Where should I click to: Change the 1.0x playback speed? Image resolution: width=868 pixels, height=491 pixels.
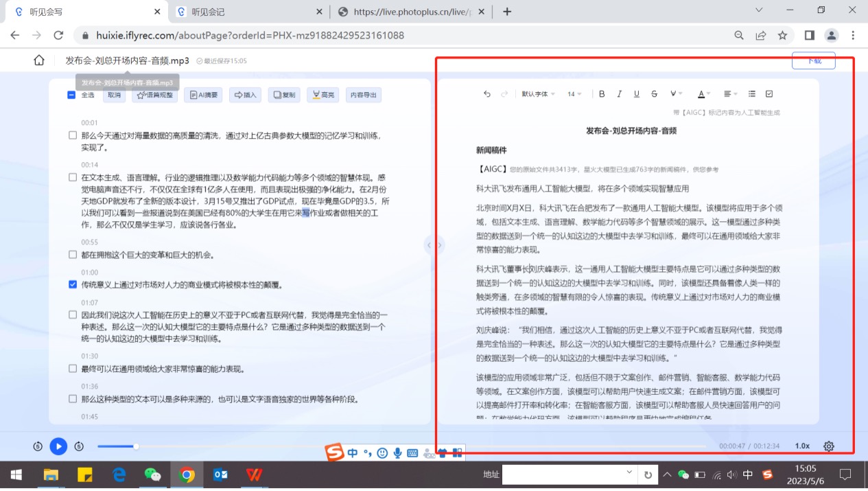[x=802, y=446]
